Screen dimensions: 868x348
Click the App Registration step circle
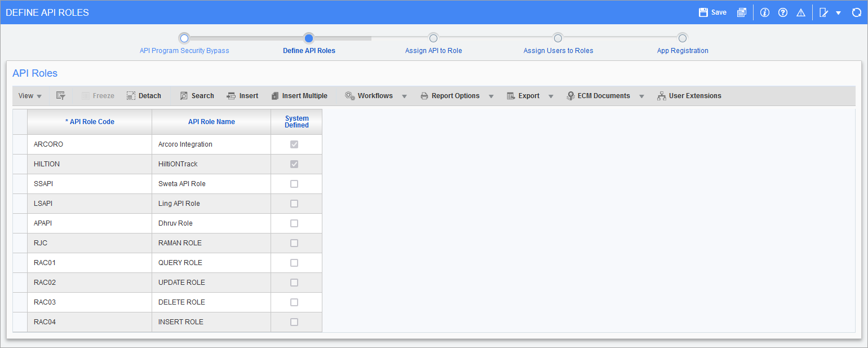[683, 38]
